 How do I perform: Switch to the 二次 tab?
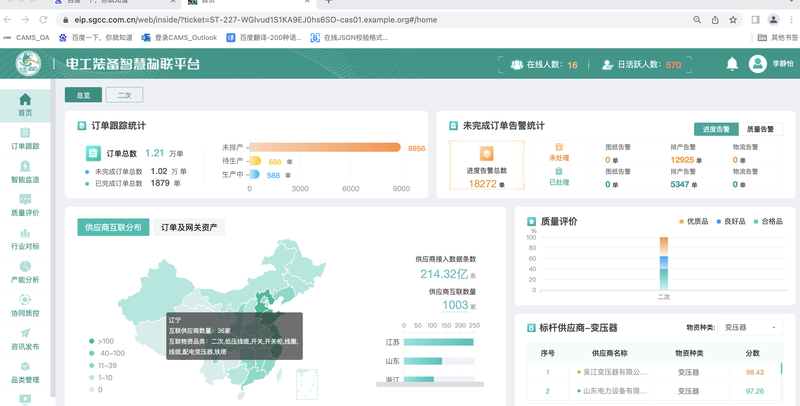(x=124, y=95)
